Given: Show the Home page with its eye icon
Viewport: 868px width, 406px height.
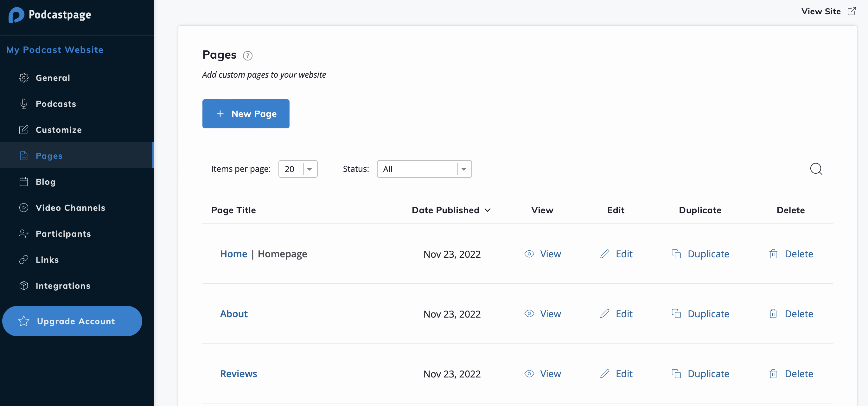Looking at the screenshot, I should 529,254.
